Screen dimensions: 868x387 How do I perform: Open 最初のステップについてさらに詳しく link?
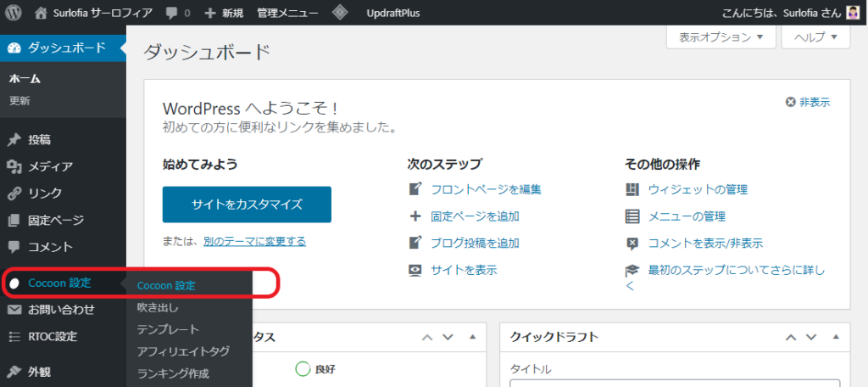[x=726, y=278]
